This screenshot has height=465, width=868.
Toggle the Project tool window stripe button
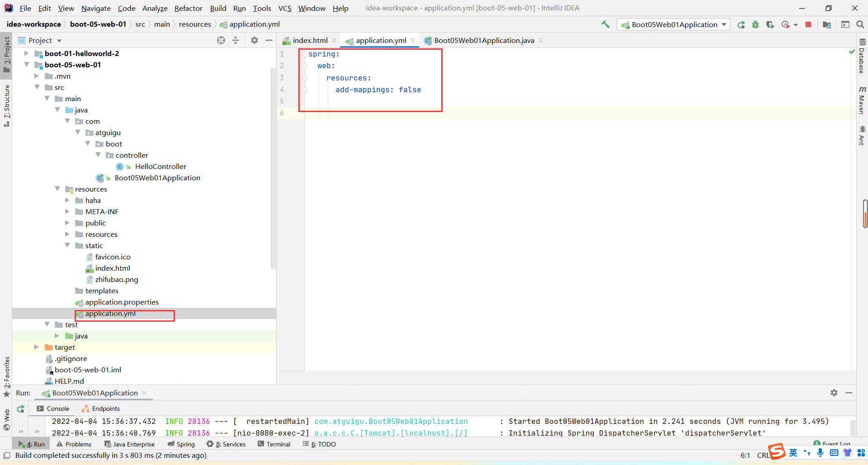coord(6,54)
